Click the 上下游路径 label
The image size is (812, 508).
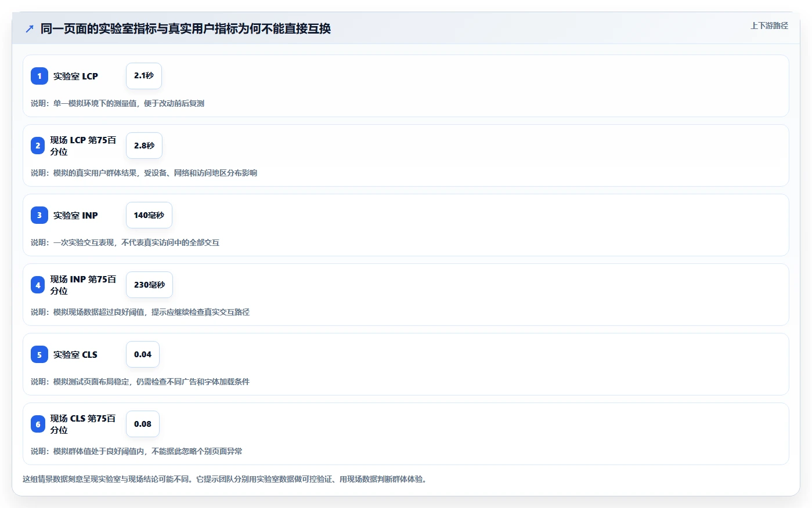click(769, 26)
